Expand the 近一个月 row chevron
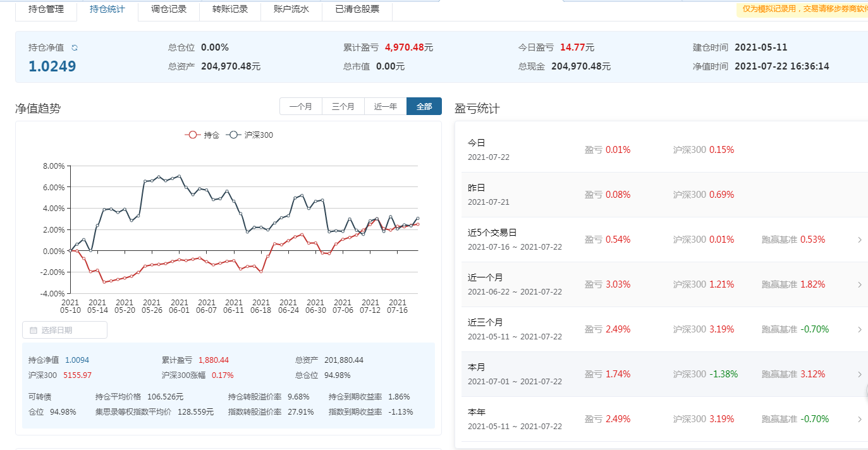Viewport: 868px width, 450px height. pos(859,284)
